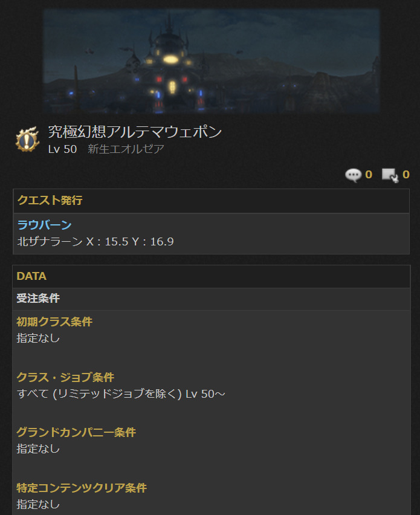Image resolution: width=420 pixels, height=515 pixels.
Task: Click the comment count number
Action: pyautogui.click(x=369, y=175)
